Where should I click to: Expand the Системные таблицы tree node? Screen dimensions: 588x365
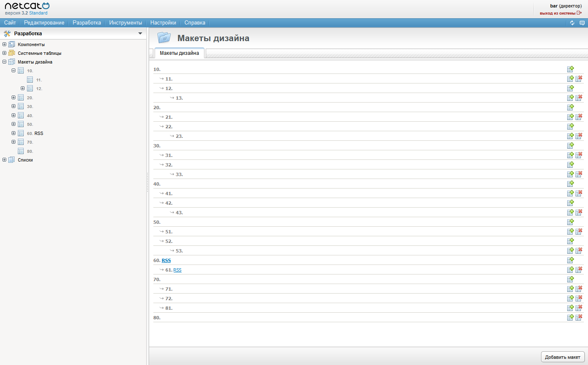(5, 53)
